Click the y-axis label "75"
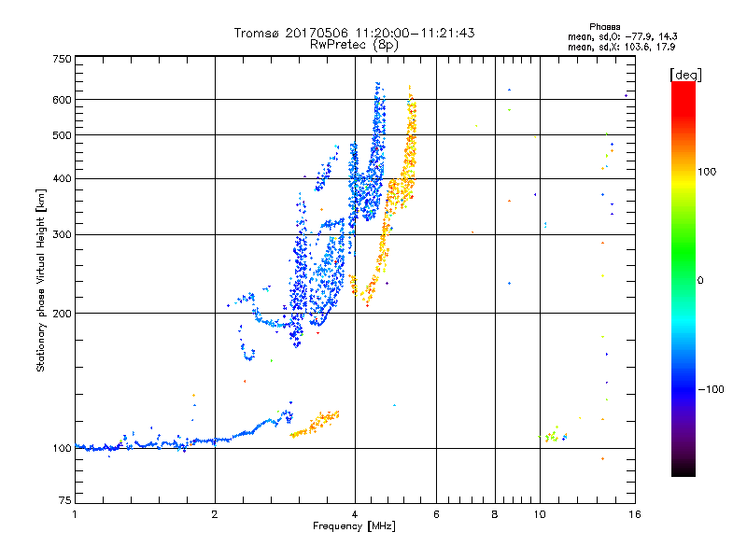This screenshot has height=560, width=747. point(64,500)
